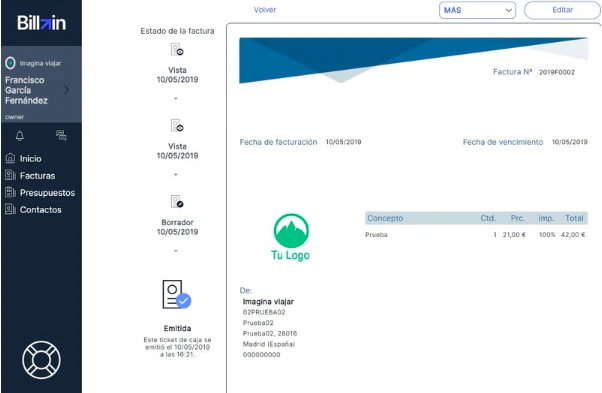Click the second Vista status eye icon
This screenshot has height=393, width=602.
click(x=177, y=125)
